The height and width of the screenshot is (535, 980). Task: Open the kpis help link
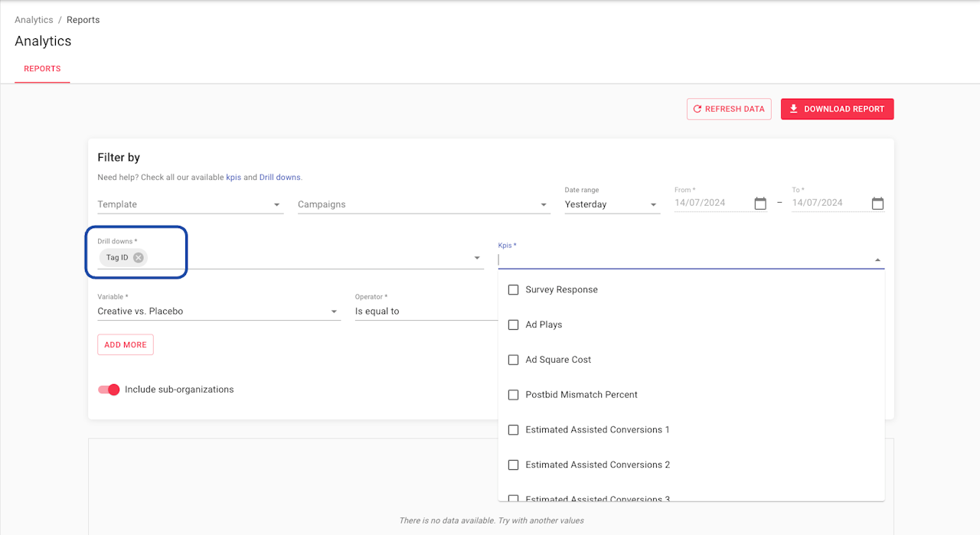[x=234, y=178]
